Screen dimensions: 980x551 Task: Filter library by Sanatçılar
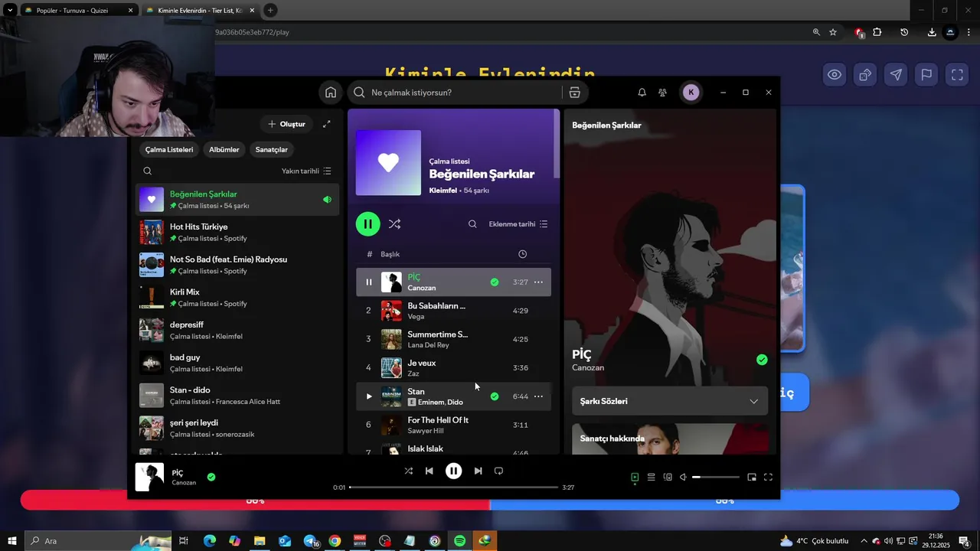pyautogui.click(x=272, y=150)
